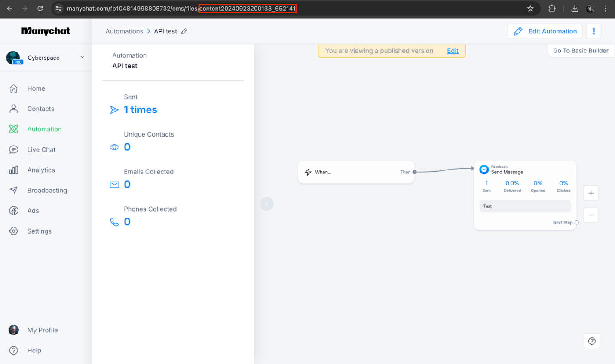
Task: Open the browser extensions puzzle icon
Action: pyautogui.click(x=552, y=9)
